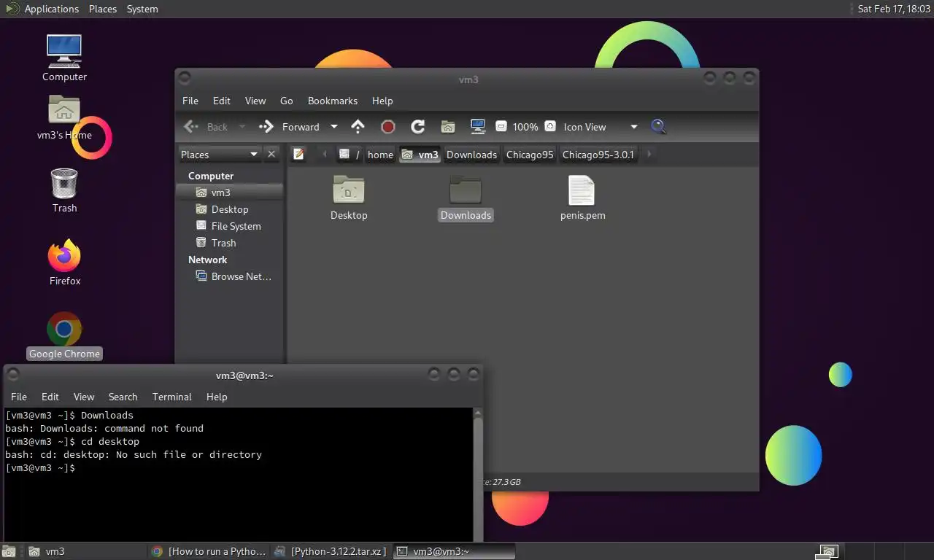The height and width of the screenshot is (560, 934).
Task: Open the Places side pane selector dropdown
Action: [220, 154]
